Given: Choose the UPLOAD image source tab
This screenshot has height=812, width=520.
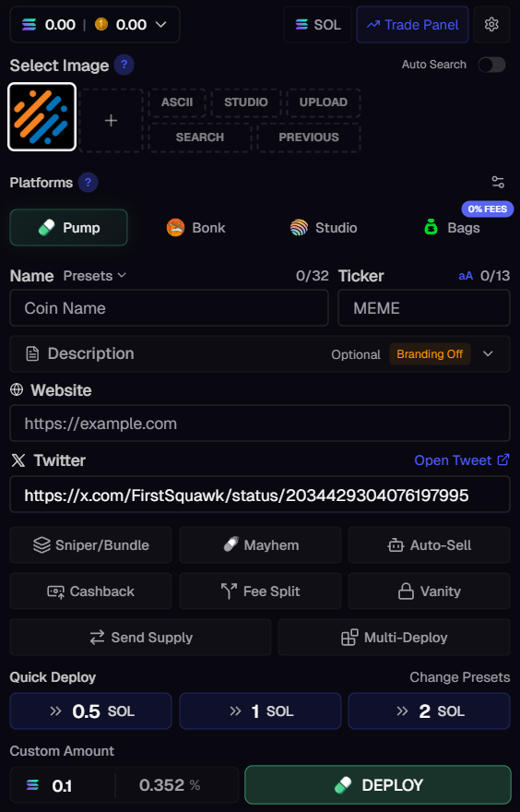Looking at the screenshot, I should click(323, 102).
